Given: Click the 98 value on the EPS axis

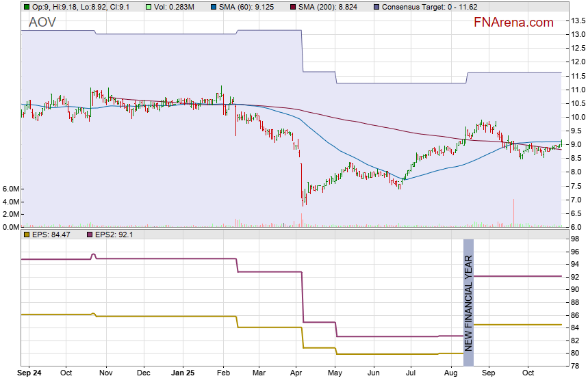Looking at the screenshot, I should [x=576, y=239].
